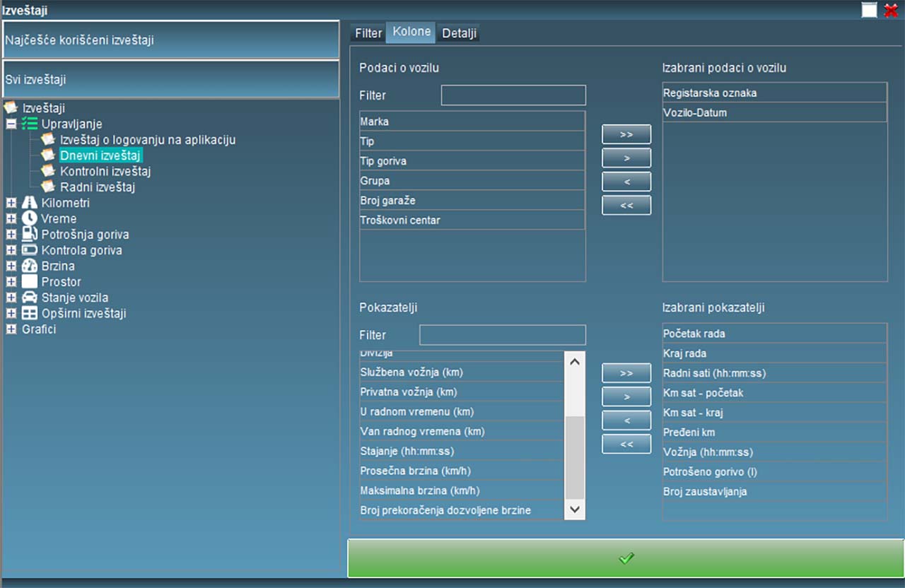Expand the Grafici tree node
The image size is (905, 588).
[11, 329]
